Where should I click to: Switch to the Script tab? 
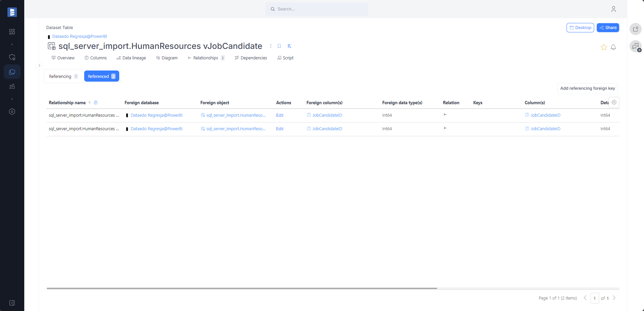coord(285,58)
